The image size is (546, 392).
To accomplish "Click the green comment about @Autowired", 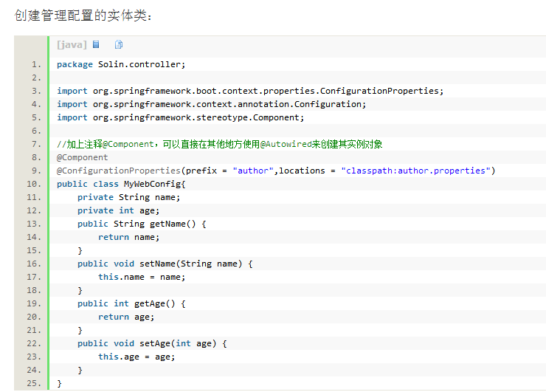I will coord(219,144).
